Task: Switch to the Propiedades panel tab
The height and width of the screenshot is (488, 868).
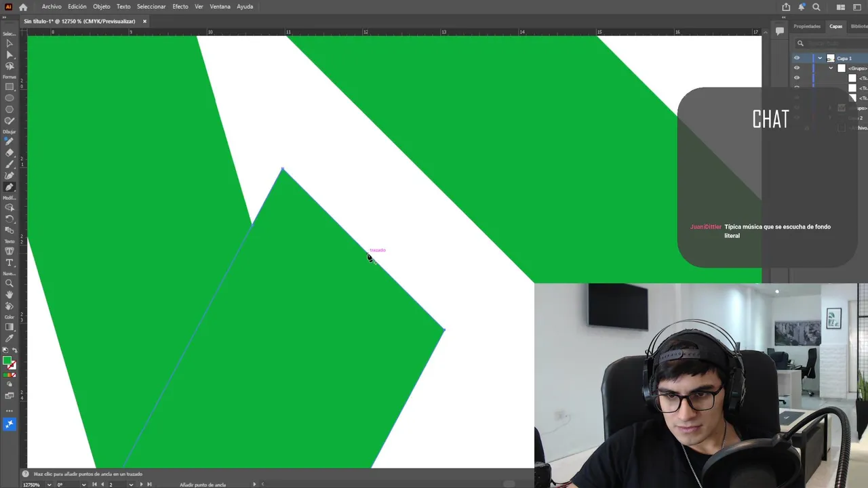Action: [807, 26]
